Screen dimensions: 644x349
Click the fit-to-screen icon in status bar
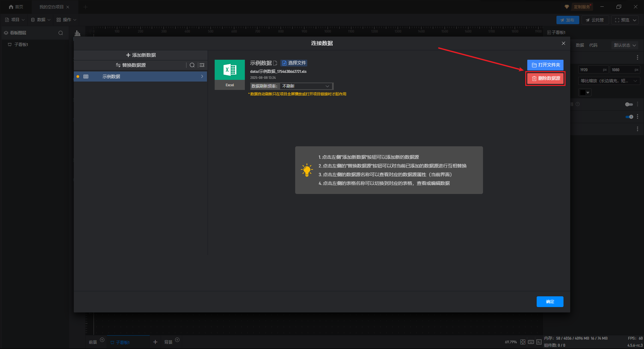click(523, 342)
